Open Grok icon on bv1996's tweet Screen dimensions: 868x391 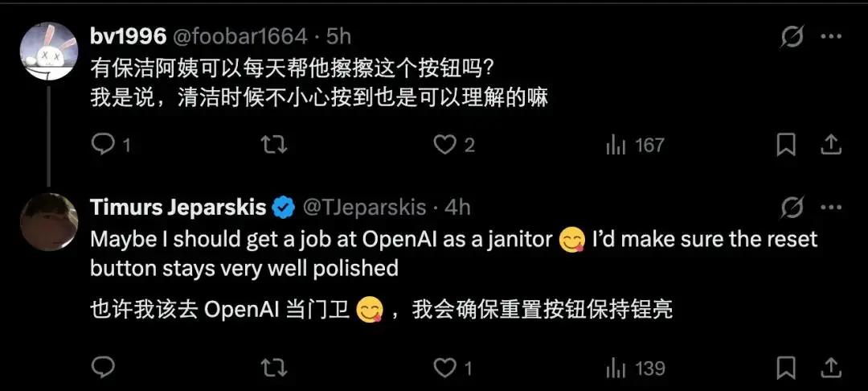(x=792, y=37)
